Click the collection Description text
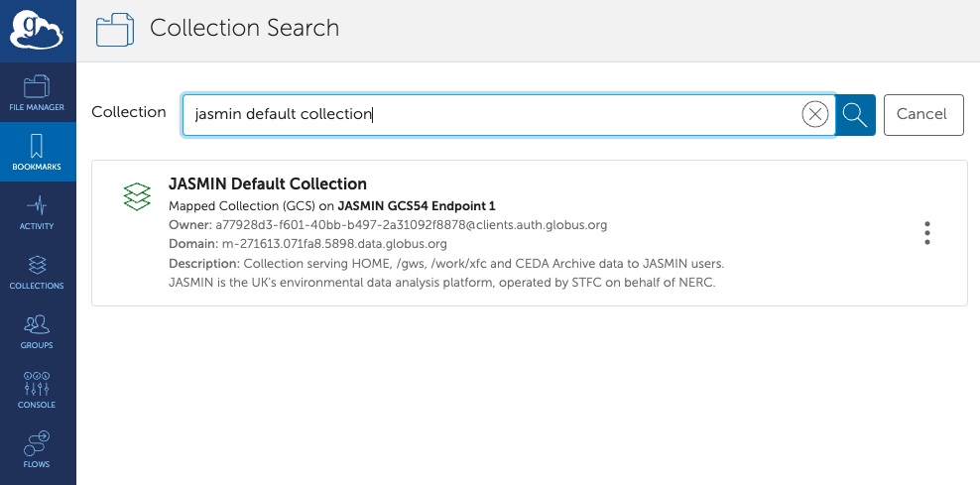Viewport: 980px width, 485px height. (446, 263)
